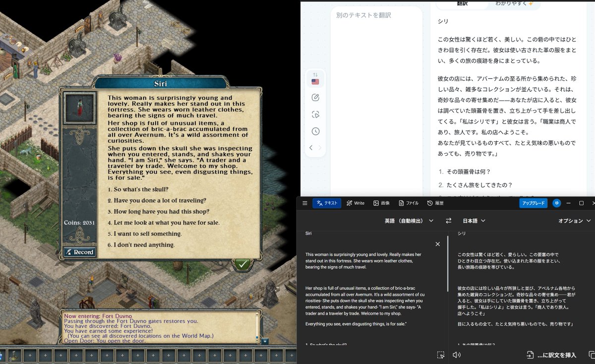This screenshot has width=595, height=364.
Task: Choose 'How long have you had this shop?'
Action: pyautogui.click(x=158, y=211)
